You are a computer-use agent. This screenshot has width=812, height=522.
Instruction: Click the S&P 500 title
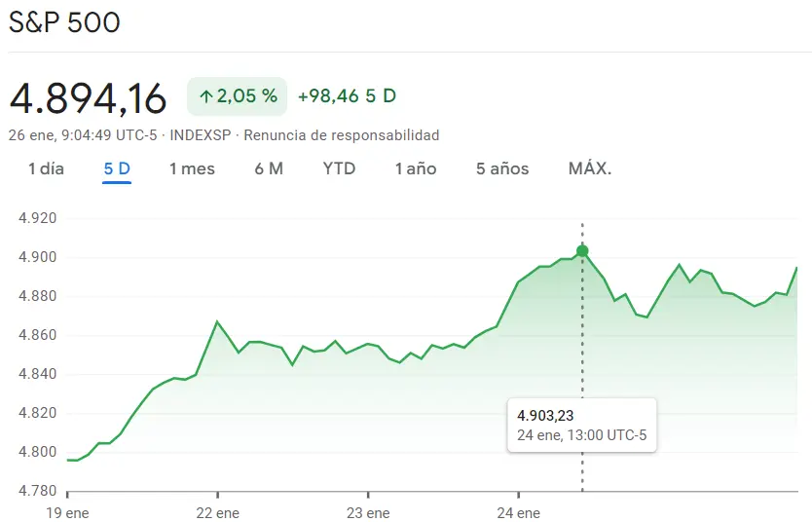click(64, 23)
